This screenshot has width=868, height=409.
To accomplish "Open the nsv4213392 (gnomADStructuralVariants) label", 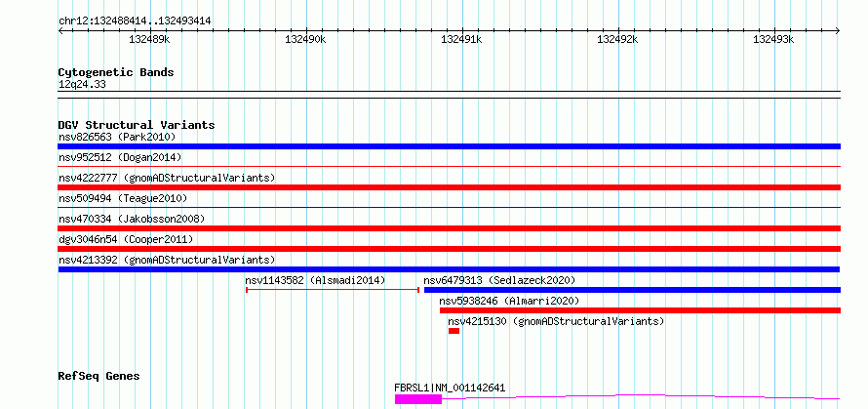I will [x=167, y=260].
